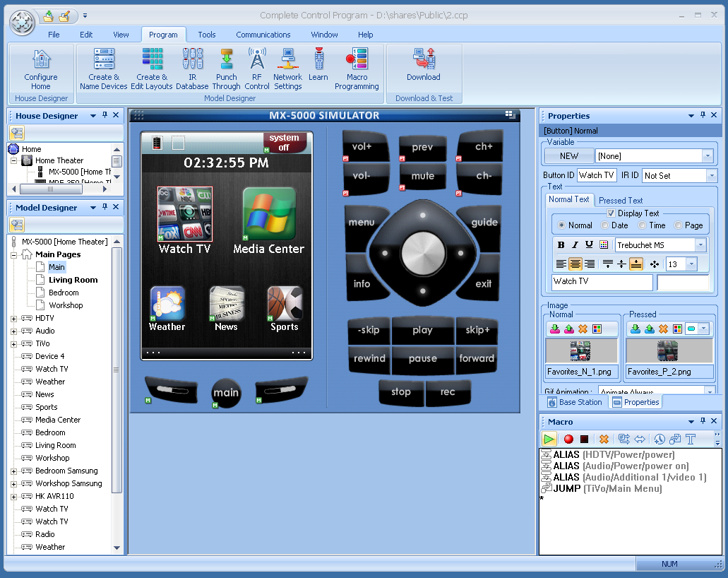The image size is (728, 578).
Task: Select the Date radio button
Action: (x=605, y=225)
